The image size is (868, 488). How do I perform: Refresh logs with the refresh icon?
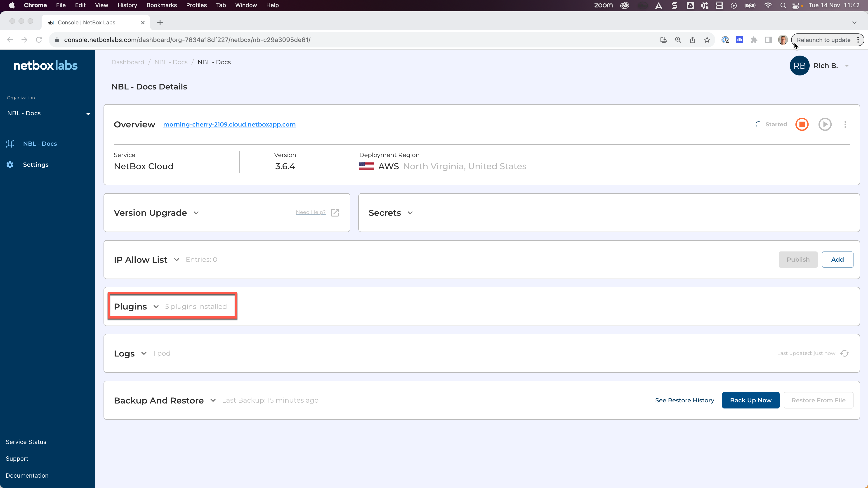[x=844, y=353]
